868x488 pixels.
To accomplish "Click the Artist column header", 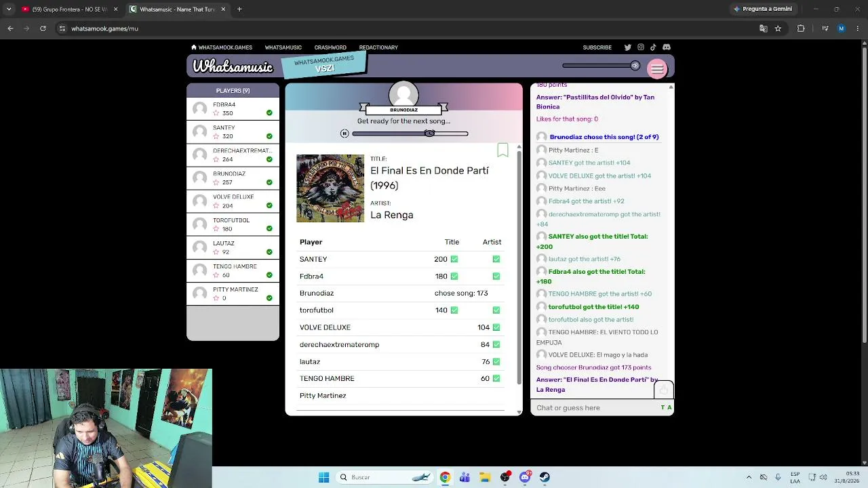I will pyautogui.click(x=492, y=242).
